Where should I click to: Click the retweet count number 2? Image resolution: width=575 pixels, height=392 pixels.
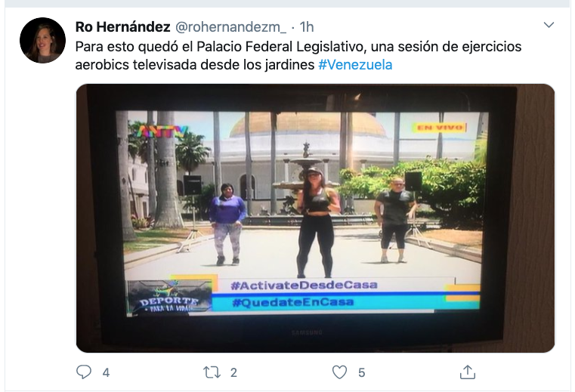point(233,372)
